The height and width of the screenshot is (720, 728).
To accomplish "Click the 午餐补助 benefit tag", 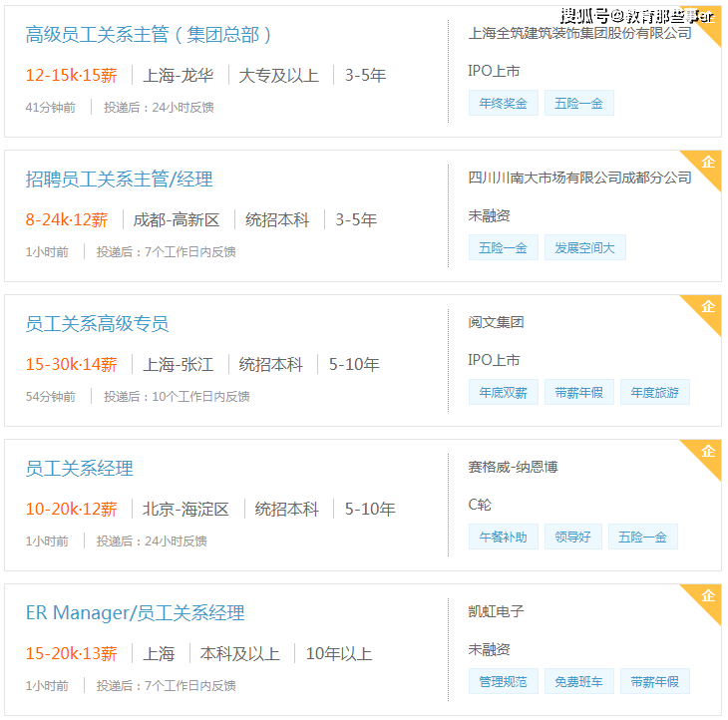I will point(504,537).
